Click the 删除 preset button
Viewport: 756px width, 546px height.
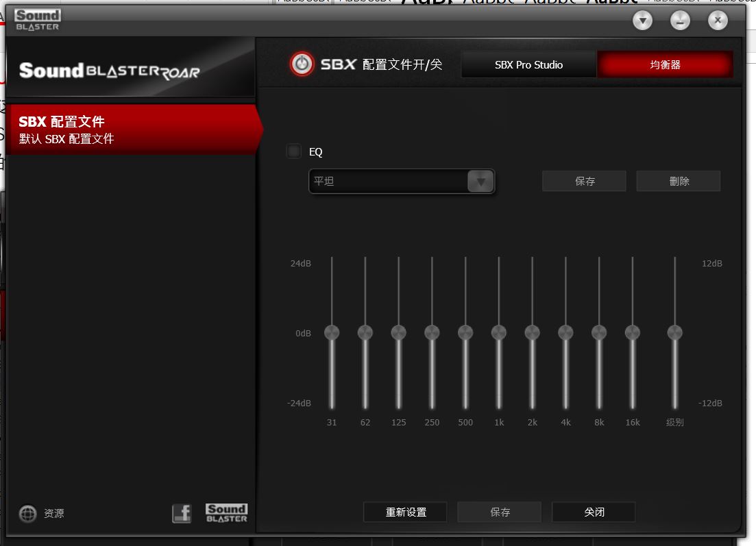coord(679,181)
